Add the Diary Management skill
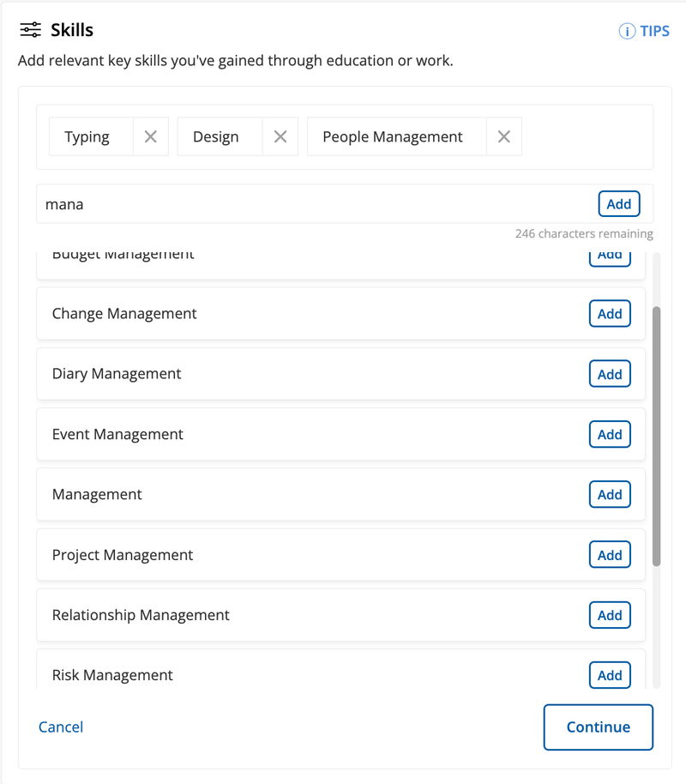 click(610, 373)
